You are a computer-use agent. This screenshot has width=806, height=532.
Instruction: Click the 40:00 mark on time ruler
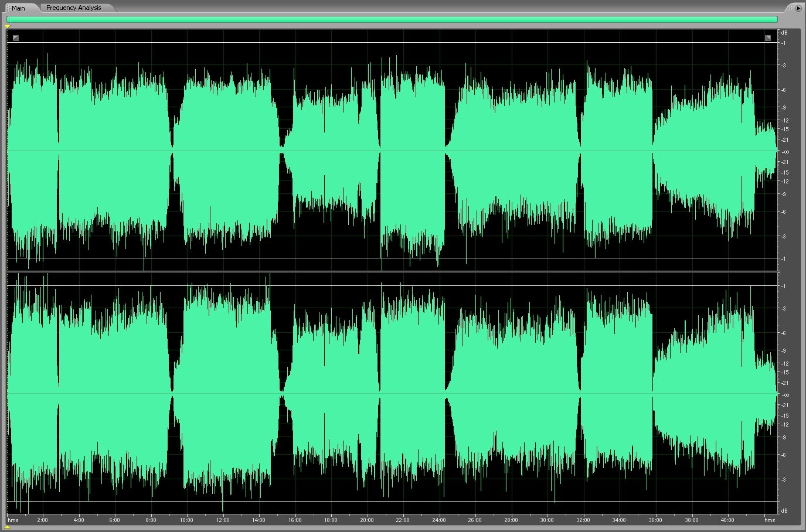pyautogui.click(x=727, y=520)
